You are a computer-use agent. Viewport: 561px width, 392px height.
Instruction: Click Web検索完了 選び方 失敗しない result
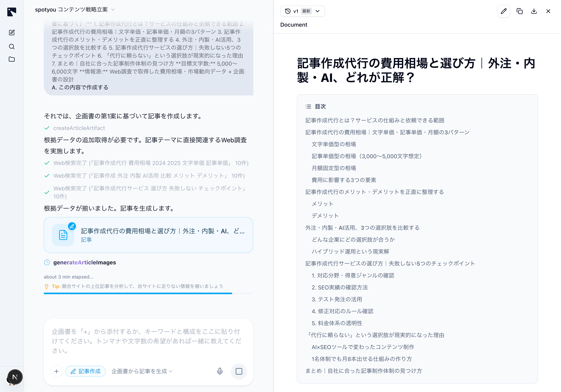(x=149, y=192)
